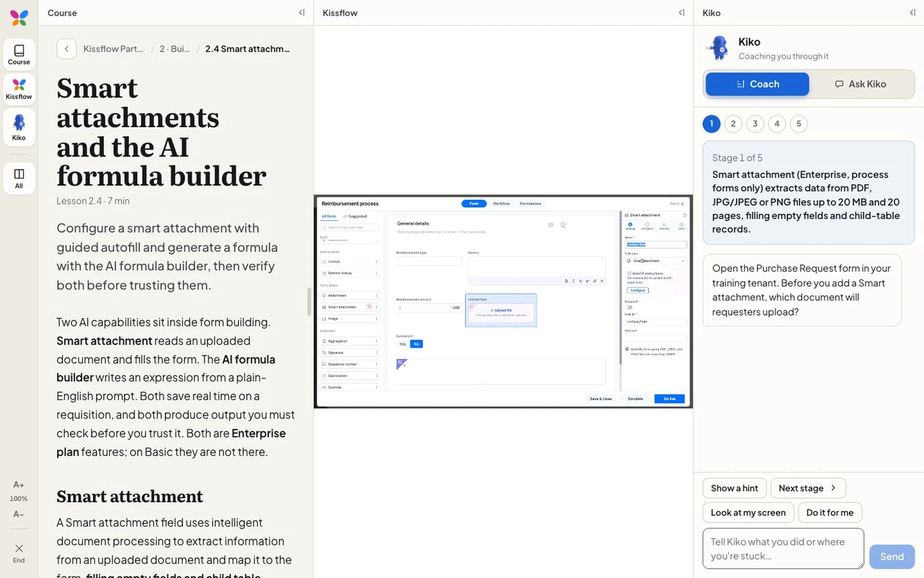Collapse the Kissflow panel
The height and width of the screenshot is (578, 924).
681,13
